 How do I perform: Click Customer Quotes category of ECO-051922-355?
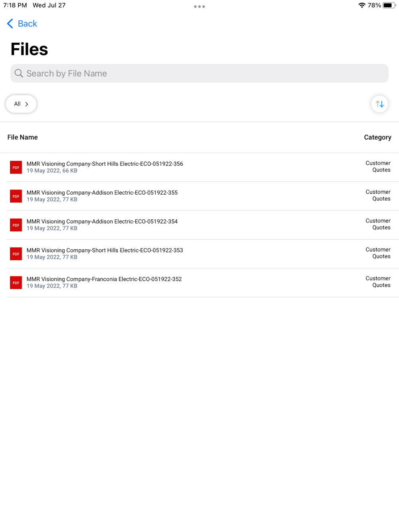pos(378,195)
